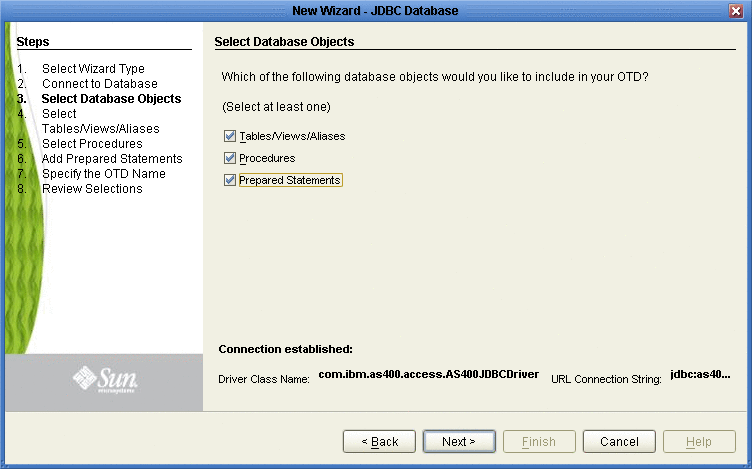Click step 5 Select Procedures
Image resolution: width=752 pixels, height=469 pixels.
pyautogui.click(x=92, y=143)
